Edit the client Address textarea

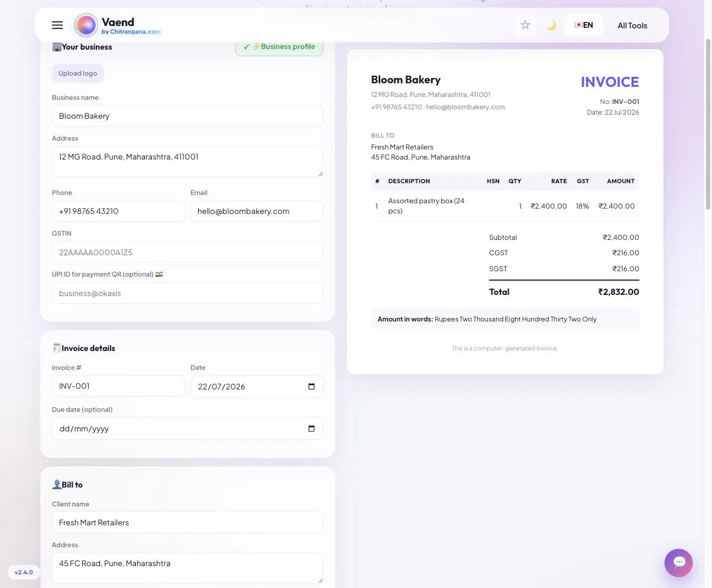(187, 568)
